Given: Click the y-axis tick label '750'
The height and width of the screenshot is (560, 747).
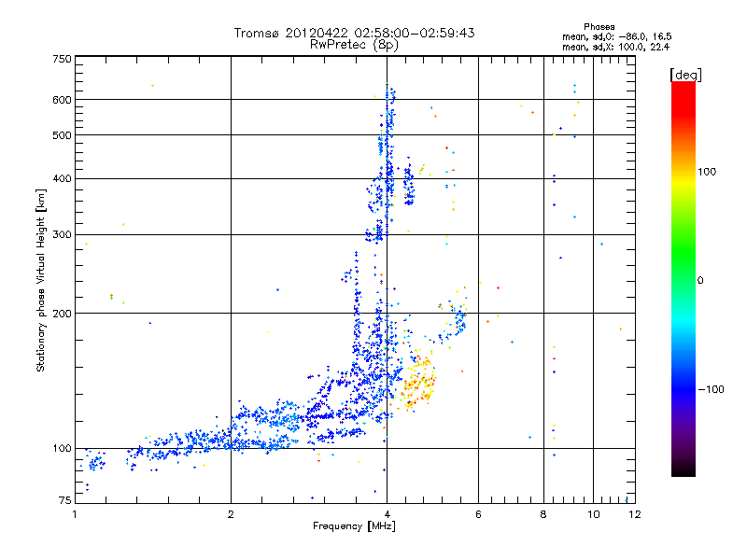Looking at the screenshot, I should [63, 59].
